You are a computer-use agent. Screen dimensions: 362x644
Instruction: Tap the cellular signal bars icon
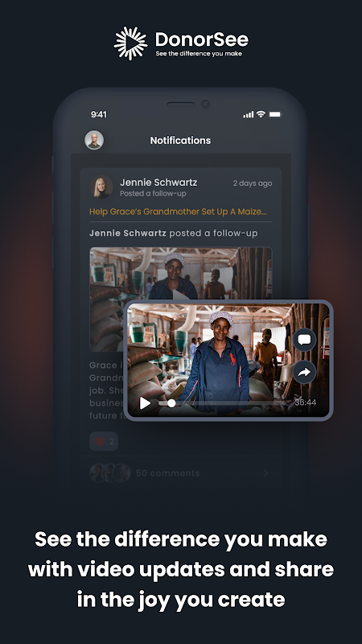(248, 114)
